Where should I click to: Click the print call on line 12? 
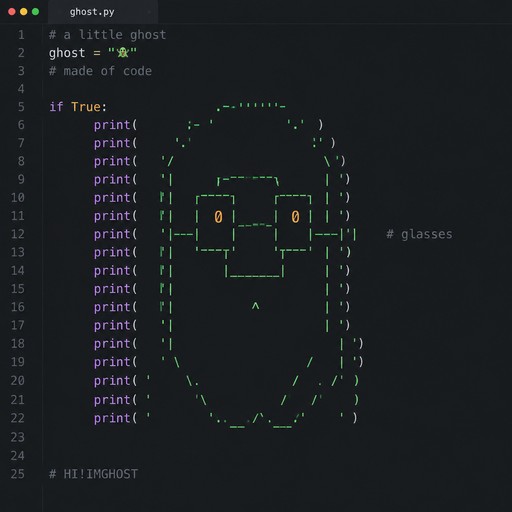(112, 234)
